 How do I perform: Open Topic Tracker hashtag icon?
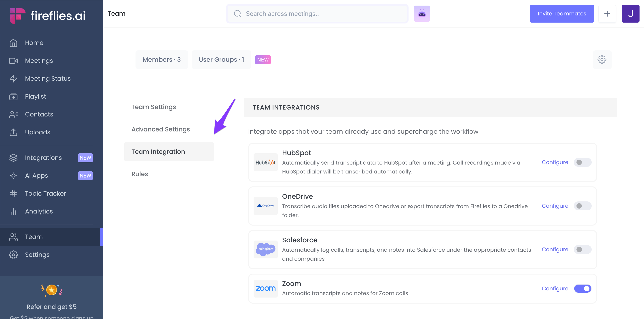(x=13, y=194)
